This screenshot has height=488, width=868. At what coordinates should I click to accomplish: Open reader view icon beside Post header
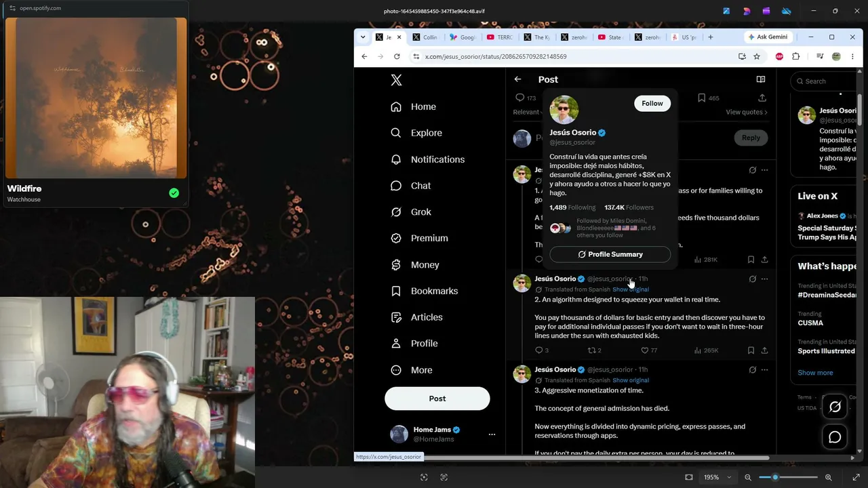pos(761,79)
